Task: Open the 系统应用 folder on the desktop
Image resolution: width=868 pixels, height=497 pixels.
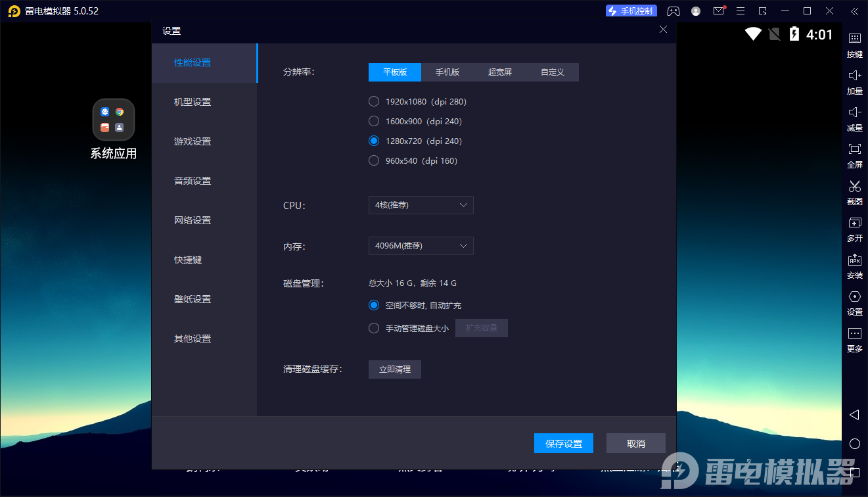Action: [x=114, y=120]
